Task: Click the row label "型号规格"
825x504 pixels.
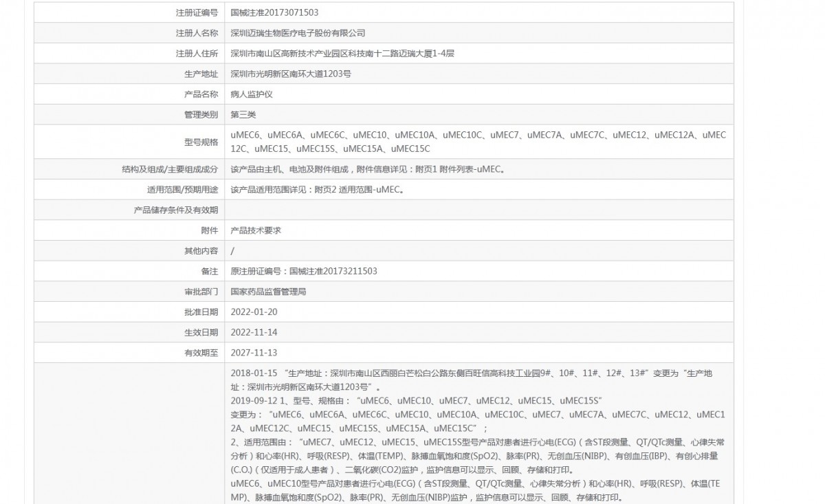Action: point(201,142)
